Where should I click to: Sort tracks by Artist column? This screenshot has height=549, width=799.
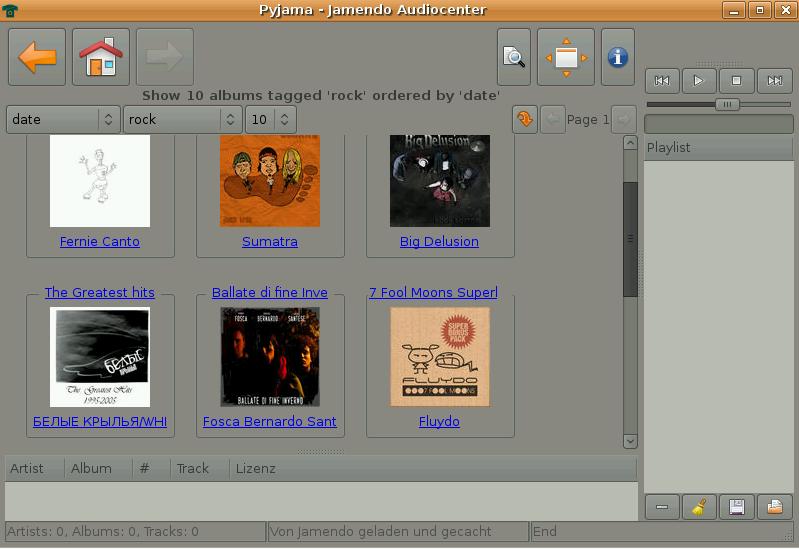[x=34, y=468]
